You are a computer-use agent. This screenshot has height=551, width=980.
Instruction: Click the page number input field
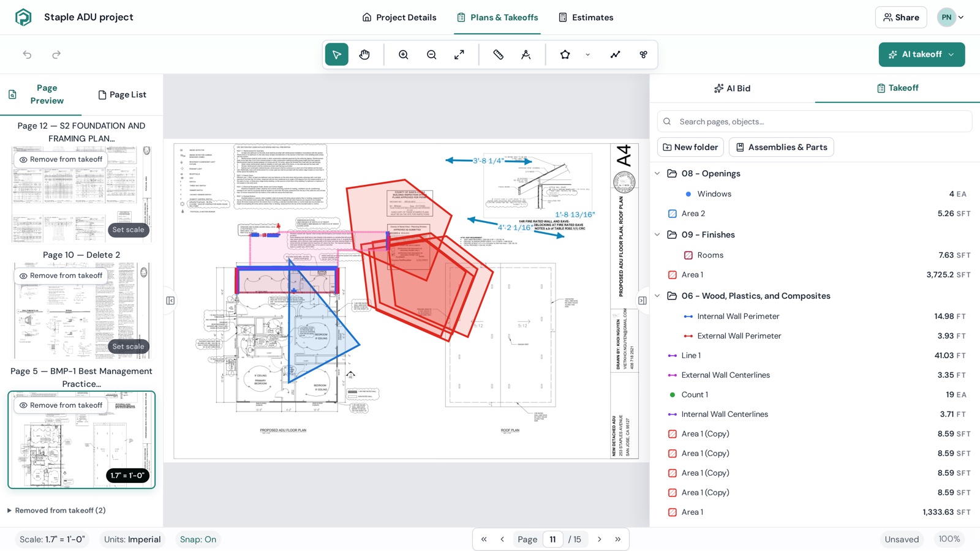pyautogui.click(x=552, y=539)
